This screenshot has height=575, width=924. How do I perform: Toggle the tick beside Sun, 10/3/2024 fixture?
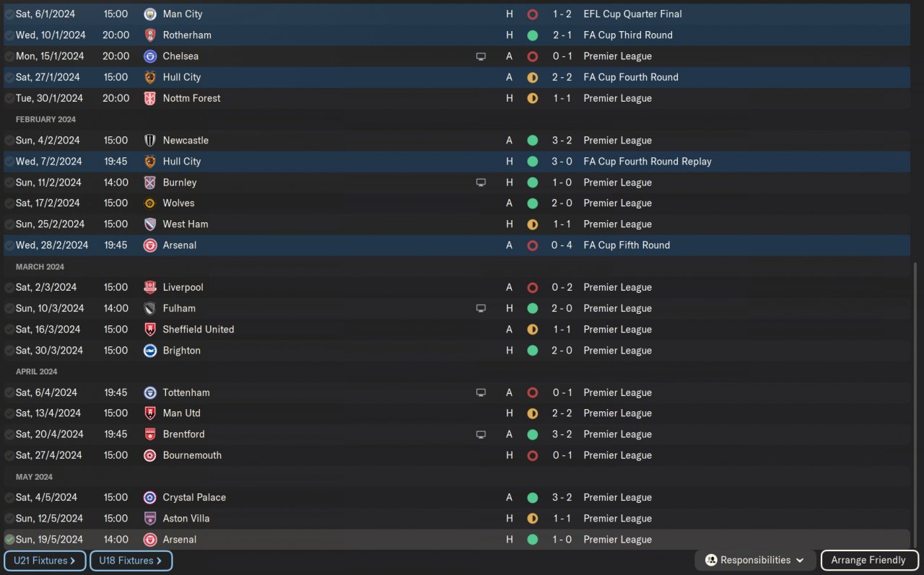[x=9, y=309]
